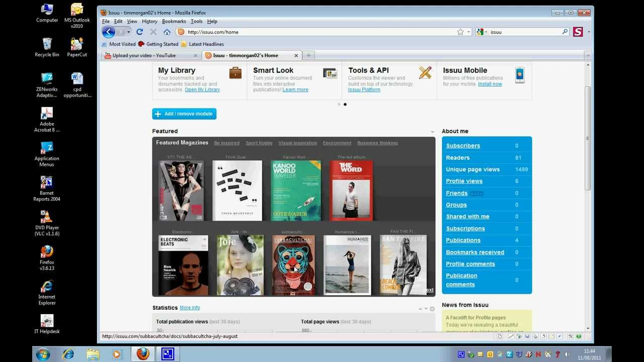The height and width of the screenshot is (362, 644).
Task: Click the Install now link
Action: coord(490,84)
